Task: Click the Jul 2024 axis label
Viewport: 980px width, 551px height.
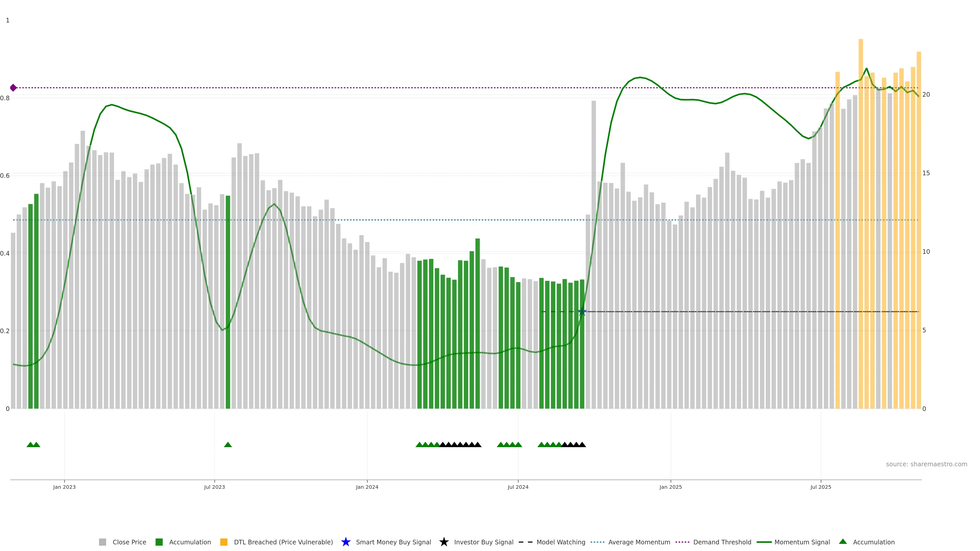Action: click(518, 487)
